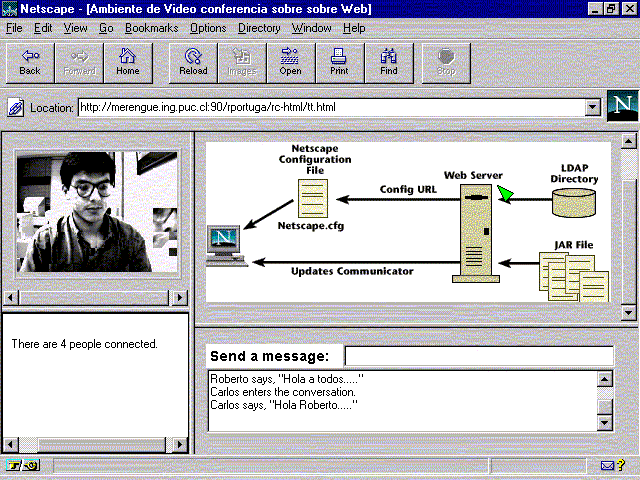The width and height of the screenshot is (640, 480).
Task: Click the Open toolbar button
Action: [x=291, y=63]
